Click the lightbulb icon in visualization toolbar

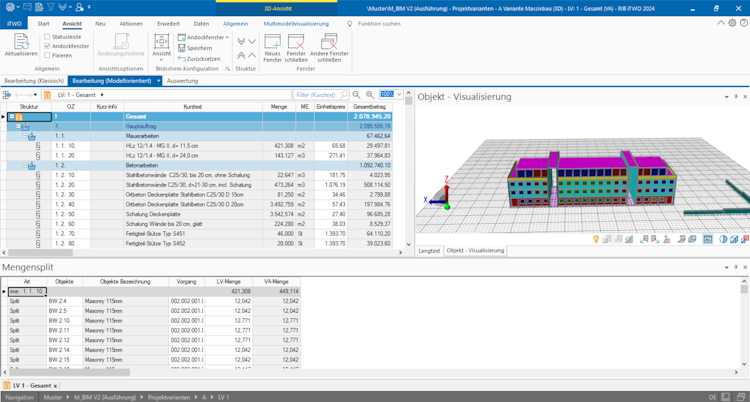coord(596,239)
